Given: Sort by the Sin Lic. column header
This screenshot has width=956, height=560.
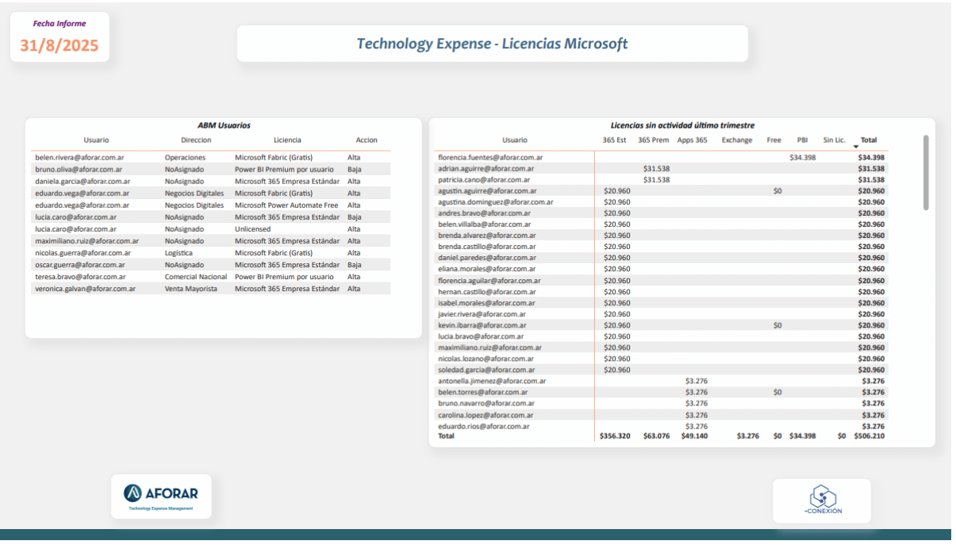Looking at the screenshot, I should [x=834, y=140].
